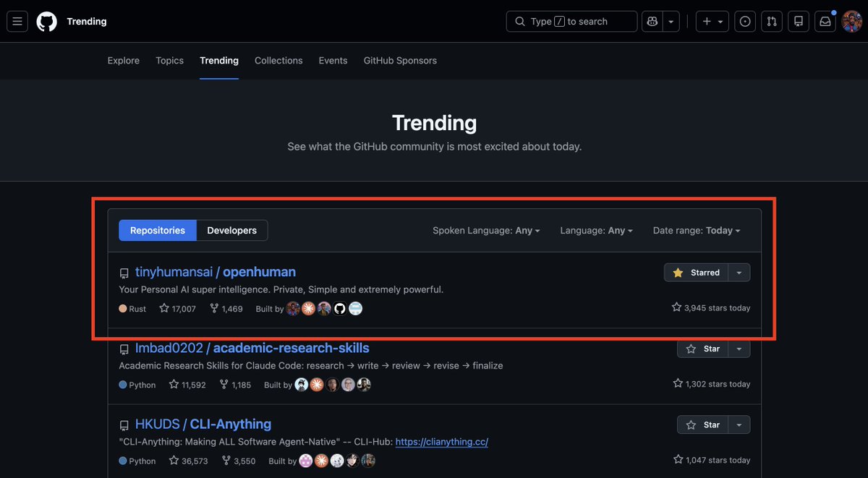Open the Pull requests icon in header

772,22
